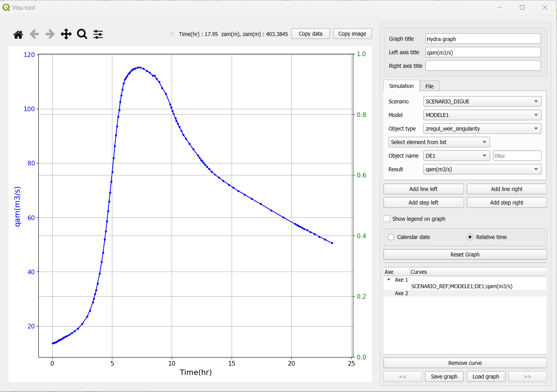Focus the Right axis title field
Image resolution: width=557 pixels, height=392 pixels.
click(483, 66)
